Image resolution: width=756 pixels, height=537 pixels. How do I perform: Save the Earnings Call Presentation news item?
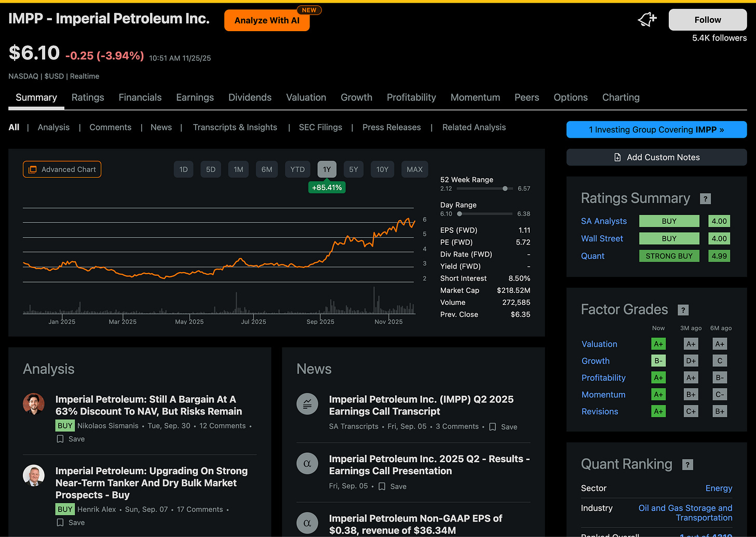tap(393, 487)
